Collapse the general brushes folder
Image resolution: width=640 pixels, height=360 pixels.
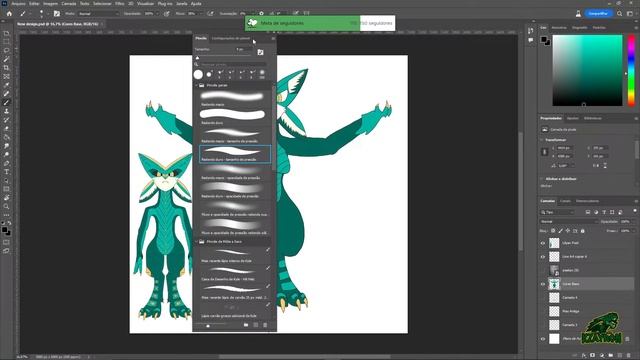point(196,85)
